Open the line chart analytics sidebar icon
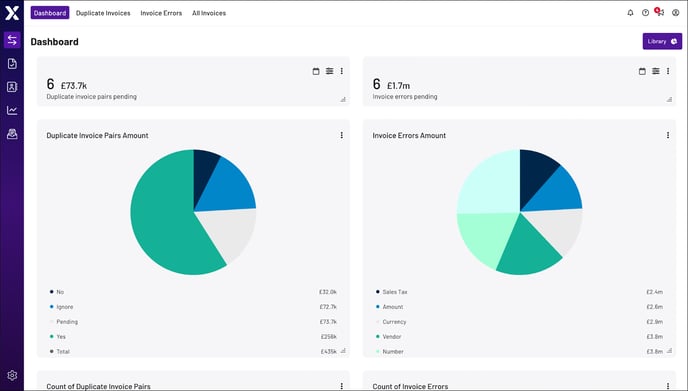 pyautogui.click(x=12, y=110)
